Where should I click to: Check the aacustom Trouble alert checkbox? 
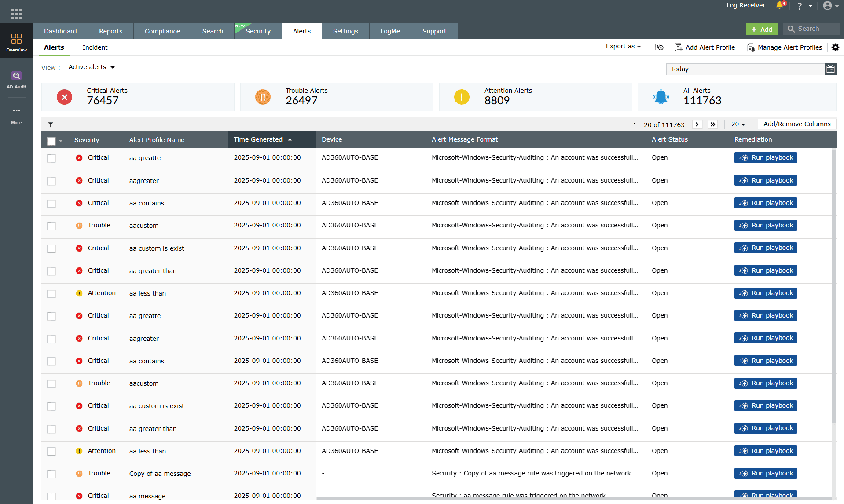point(51,226)
